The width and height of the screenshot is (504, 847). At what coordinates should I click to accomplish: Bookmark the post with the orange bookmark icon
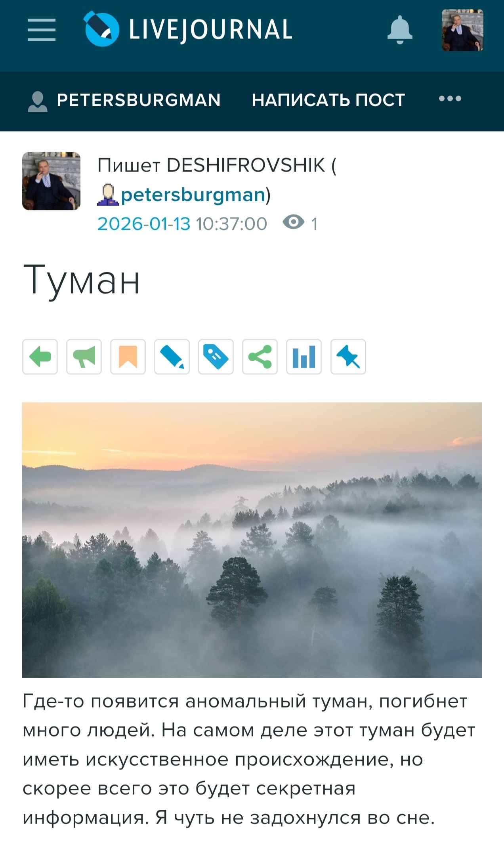[x=128, y=357]
